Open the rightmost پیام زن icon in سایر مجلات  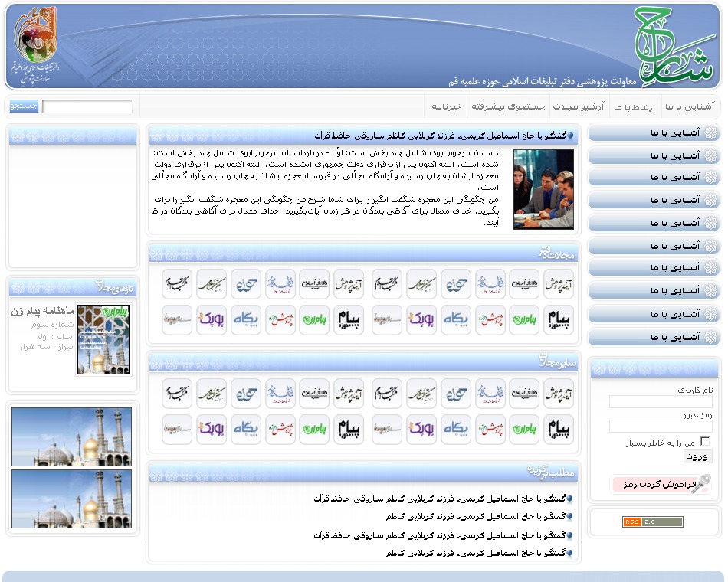524,430
